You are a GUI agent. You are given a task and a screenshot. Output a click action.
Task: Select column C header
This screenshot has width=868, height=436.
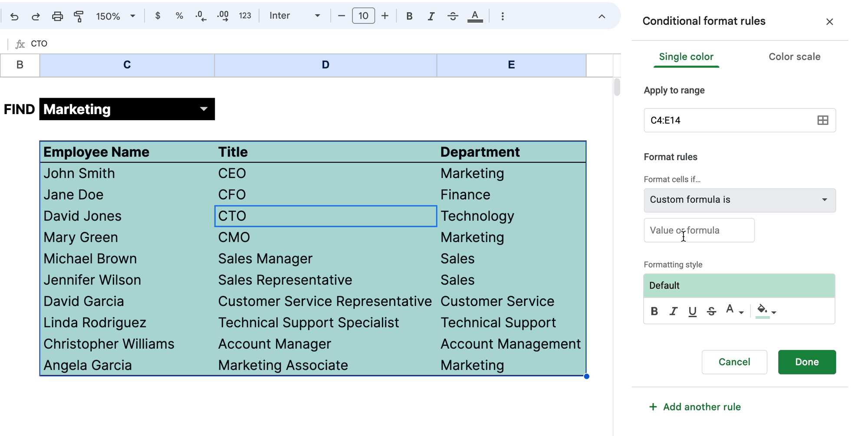(x=127, y=65)
